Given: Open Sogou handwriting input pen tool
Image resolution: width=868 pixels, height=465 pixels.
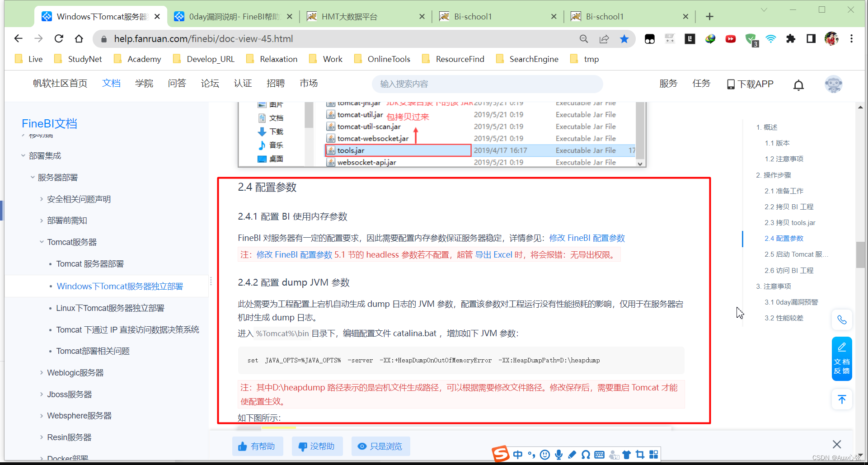Looking at the screenshot, I should [572, 455].
